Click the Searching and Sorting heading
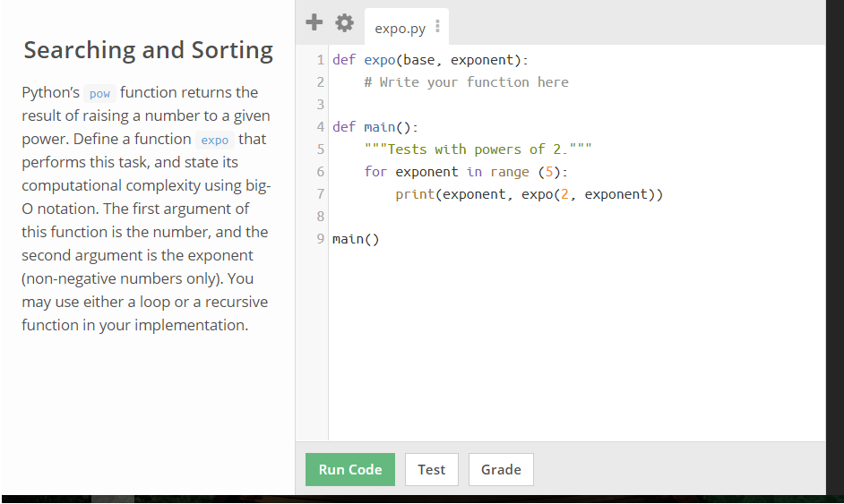 click(x=149, y=50)
